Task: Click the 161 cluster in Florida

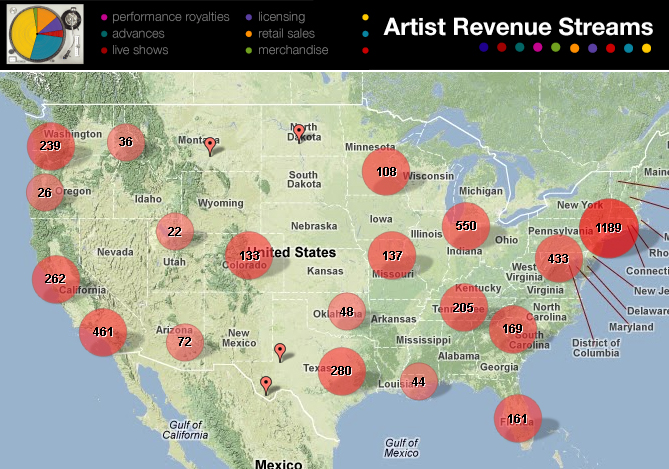Action: click(x=518, y=418)
